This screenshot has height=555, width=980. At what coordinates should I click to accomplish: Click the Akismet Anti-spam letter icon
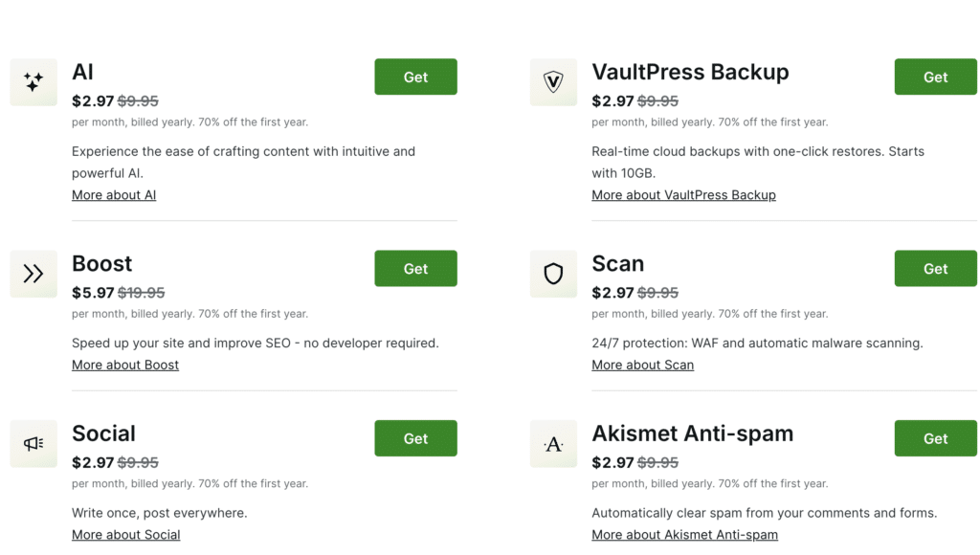tap(553, 444)
